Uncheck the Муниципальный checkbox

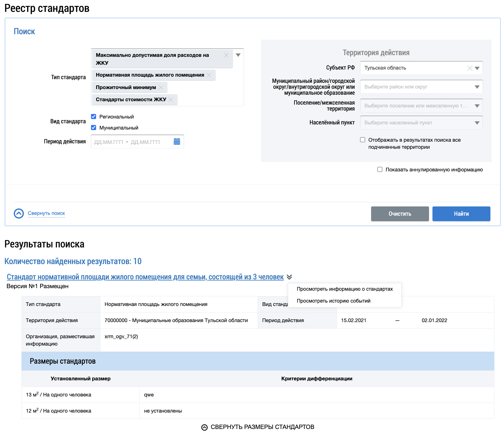coord(94,128)
